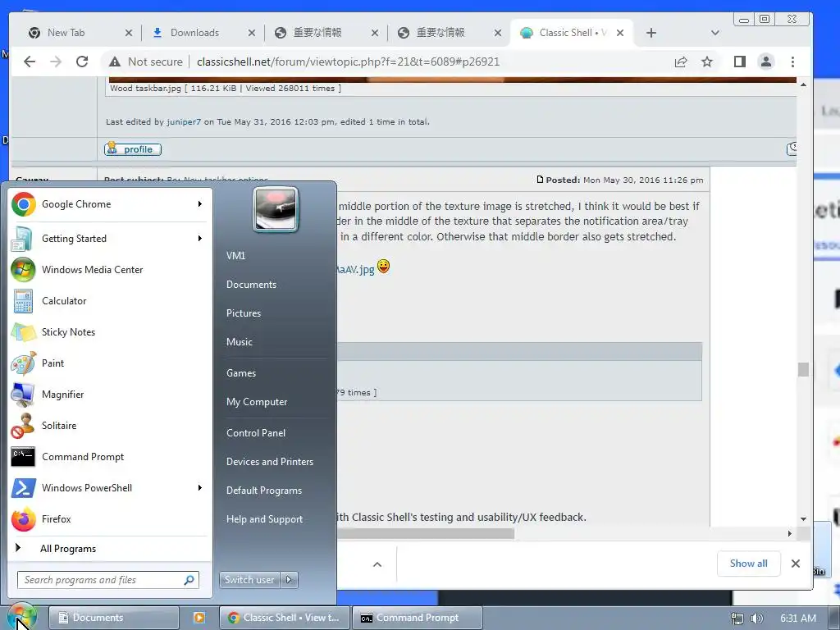Expand Windows PowerShell submenu arrow
Screen dimensions: 840x630
[200, 487]
